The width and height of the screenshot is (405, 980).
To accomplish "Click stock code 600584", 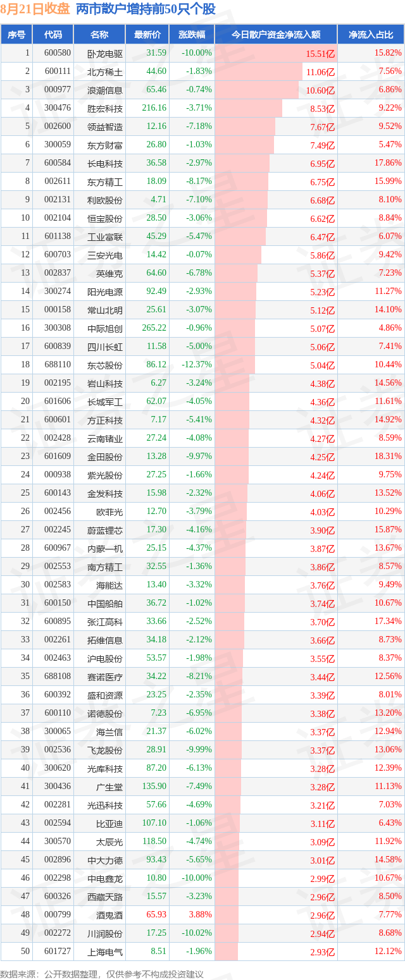I will click(x=58, y=163).
